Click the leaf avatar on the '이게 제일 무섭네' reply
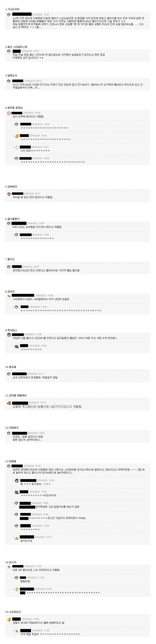The height and width of the screenshot is (644, 156). (17, 631)
